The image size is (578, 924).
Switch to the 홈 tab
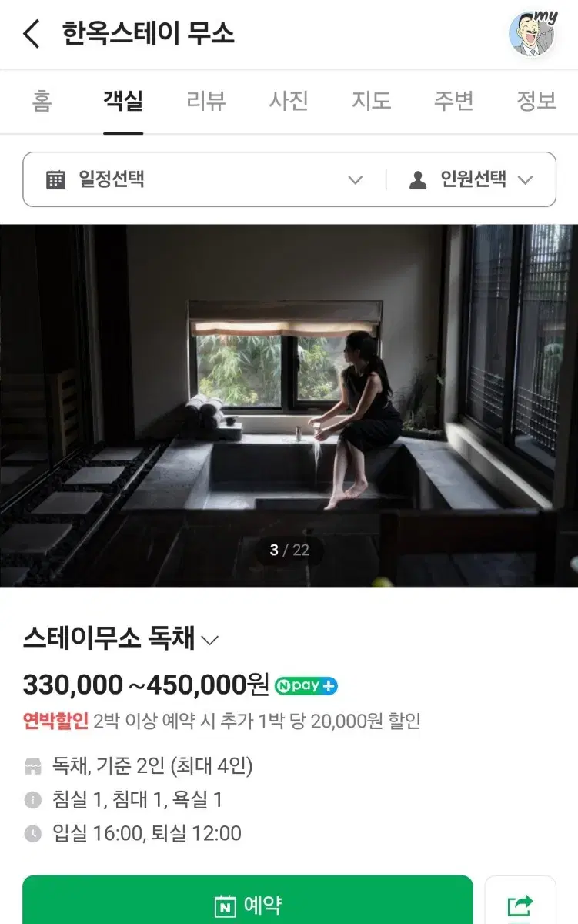click(x=42, y=101)
